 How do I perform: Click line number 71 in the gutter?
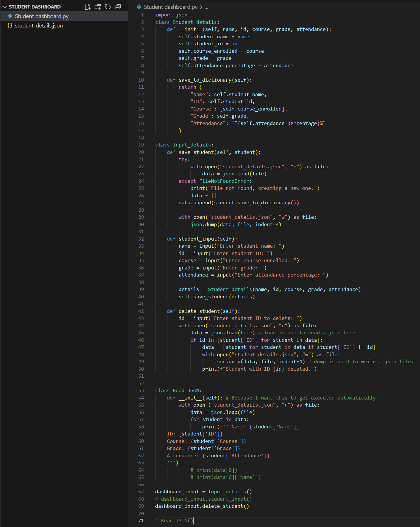click(141, 520)
